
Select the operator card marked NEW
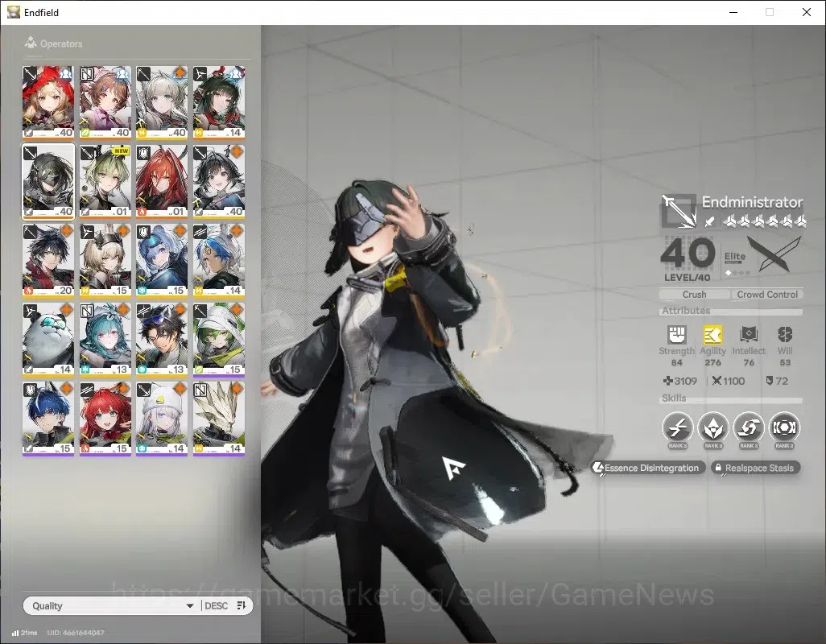click(x=105, y=182)
